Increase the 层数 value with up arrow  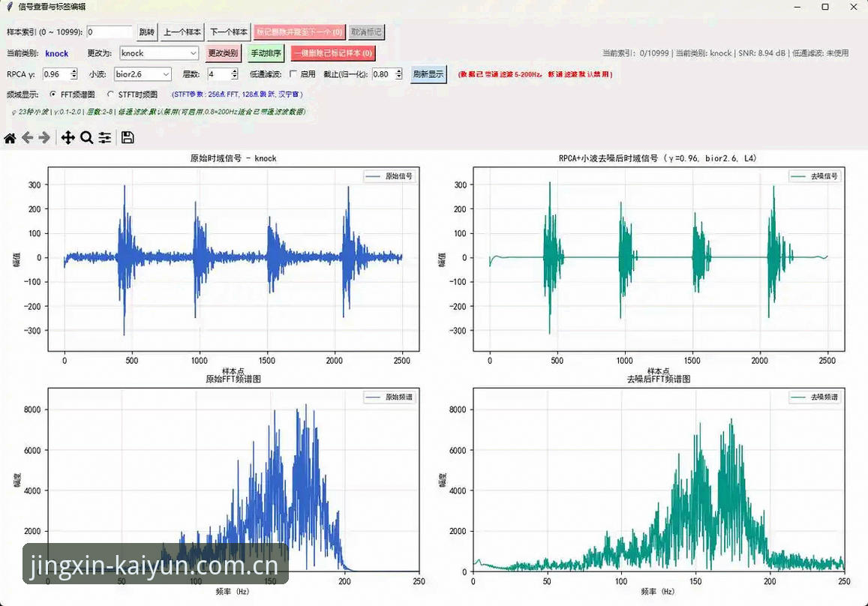coord(235,70)
